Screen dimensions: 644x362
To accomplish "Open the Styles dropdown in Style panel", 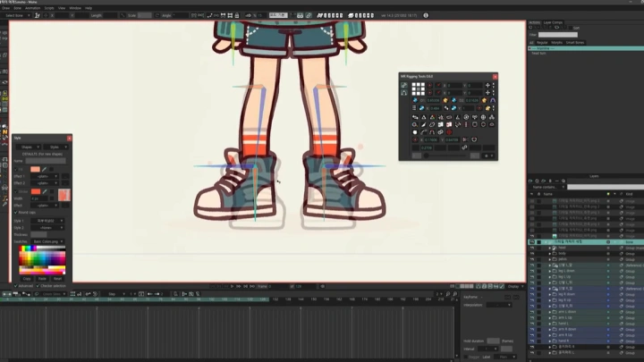I will [55, 147].
